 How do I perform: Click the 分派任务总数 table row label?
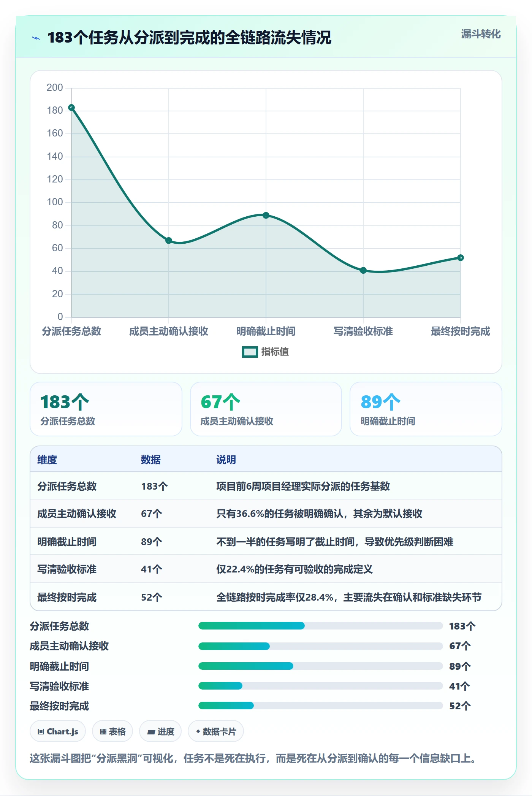[x=67, y=486]
